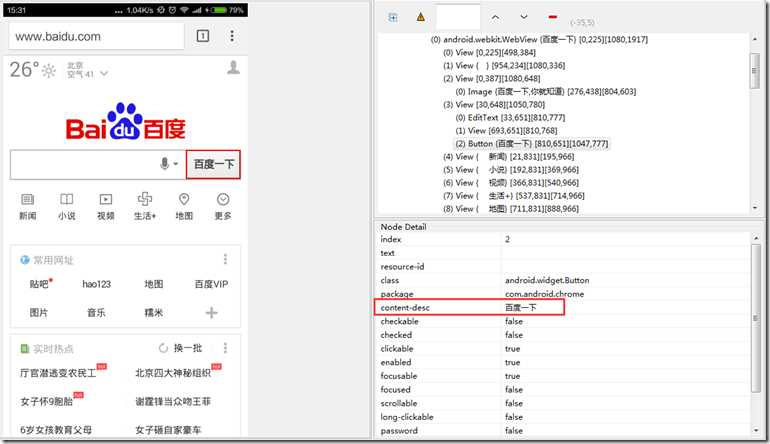The image size is (770, 444).
Task: Open the hao123 link
Action: 96,284
